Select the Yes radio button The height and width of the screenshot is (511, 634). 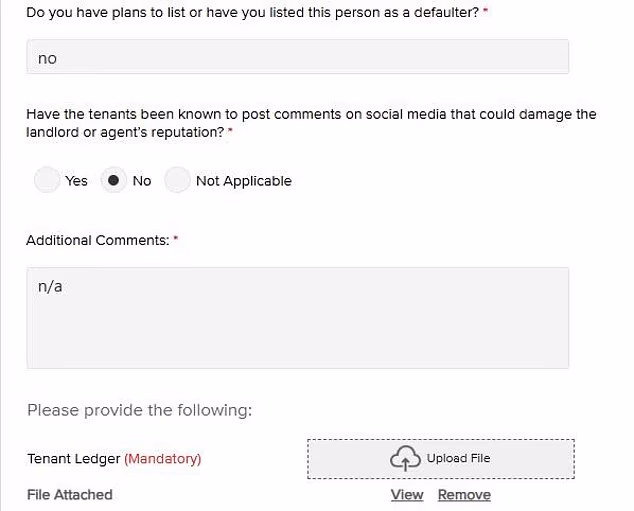pos(47,181)
